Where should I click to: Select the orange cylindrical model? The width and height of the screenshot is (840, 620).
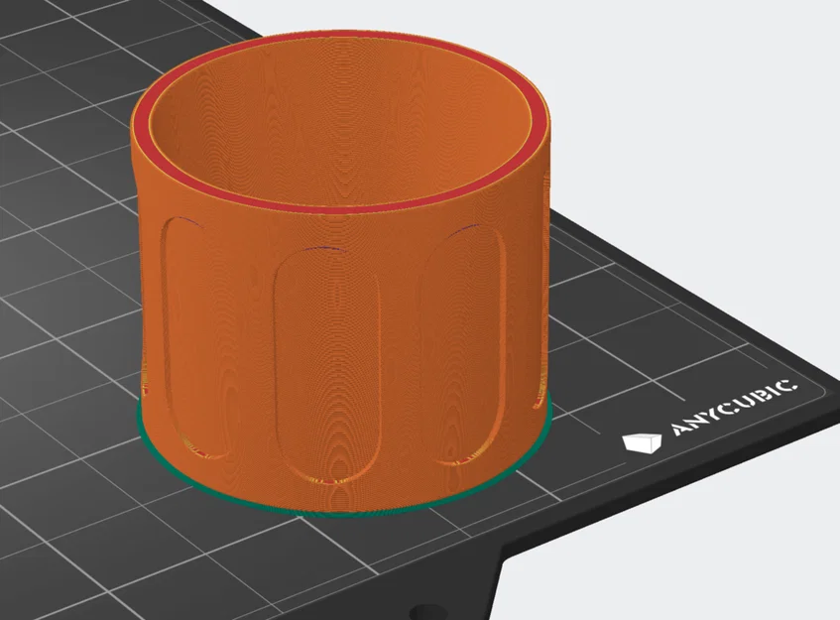click(347, 298)
